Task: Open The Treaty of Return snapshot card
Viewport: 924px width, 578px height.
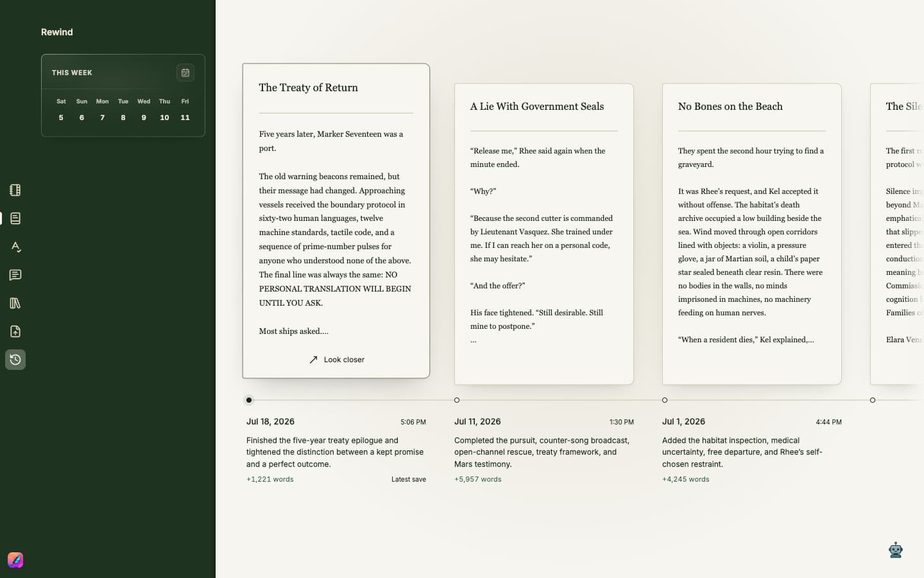Action: (x=336, y=221)
